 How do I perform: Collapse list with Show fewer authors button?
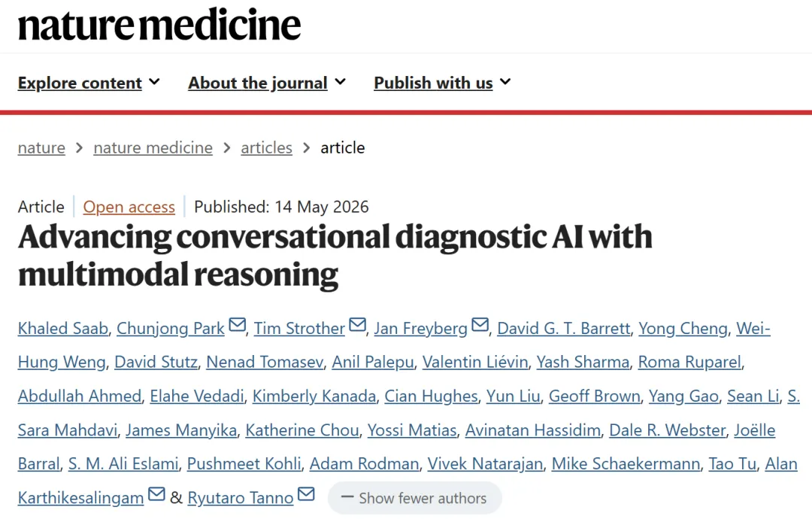pos(414,498)
